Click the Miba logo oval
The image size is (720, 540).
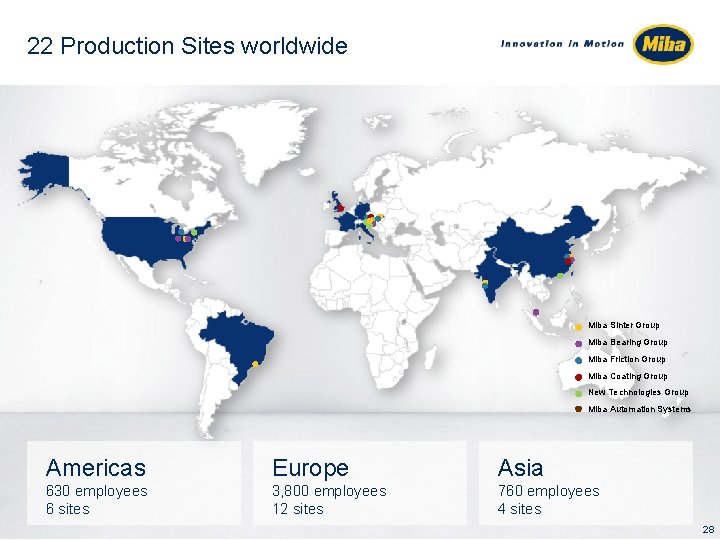point(663,44)
